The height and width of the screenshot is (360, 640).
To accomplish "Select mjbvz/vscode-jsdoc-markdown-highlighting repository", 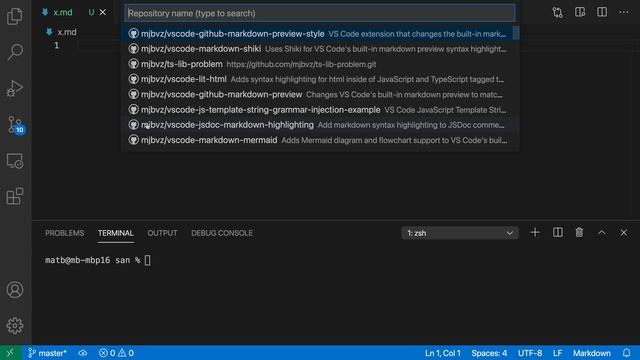I will coord(320,125).
